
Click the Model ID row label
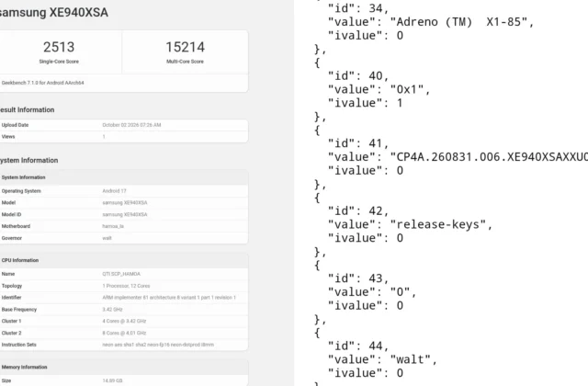tap(11, 214)
